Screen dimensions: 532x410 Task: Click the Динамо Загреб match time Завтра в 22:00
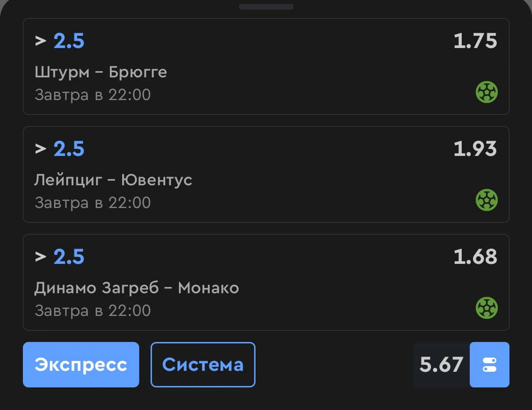coord(93,311)
